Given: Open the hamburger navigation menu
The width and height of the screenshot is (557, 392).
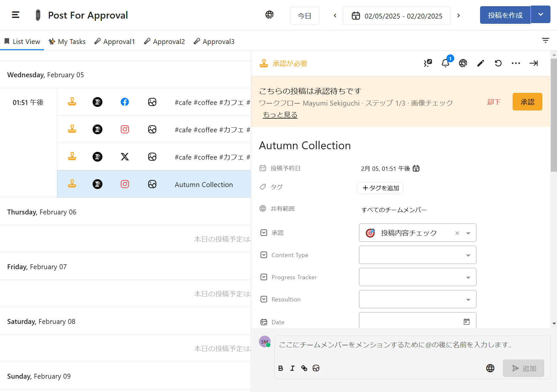Looking at the screenshot, I should coord(16,15).
